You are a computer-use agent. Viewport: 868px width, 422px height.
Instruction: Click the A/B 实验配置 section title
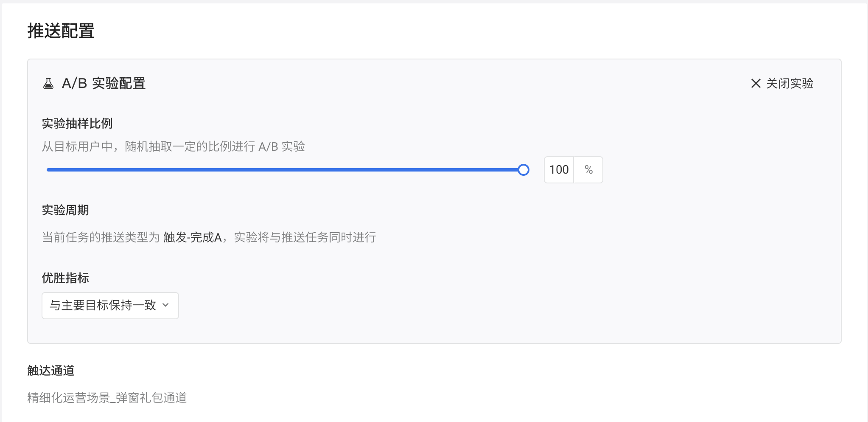coord(104,83)
